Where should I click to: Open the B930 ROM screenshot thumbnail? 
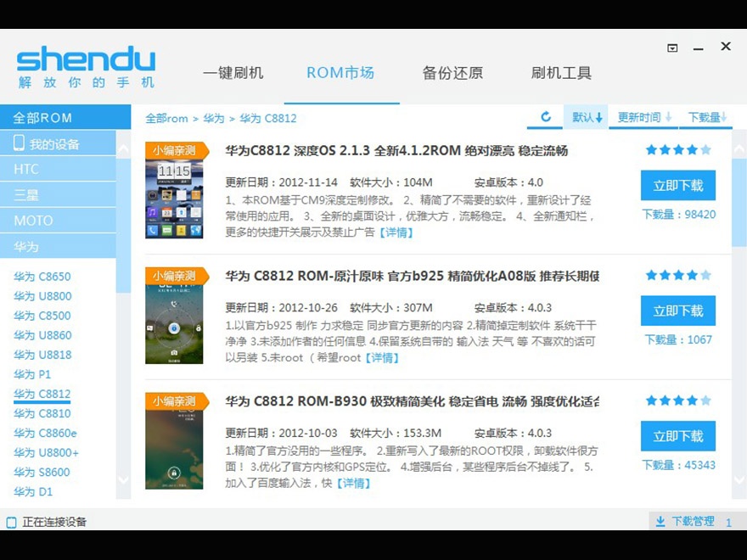(x=174, y=441)
